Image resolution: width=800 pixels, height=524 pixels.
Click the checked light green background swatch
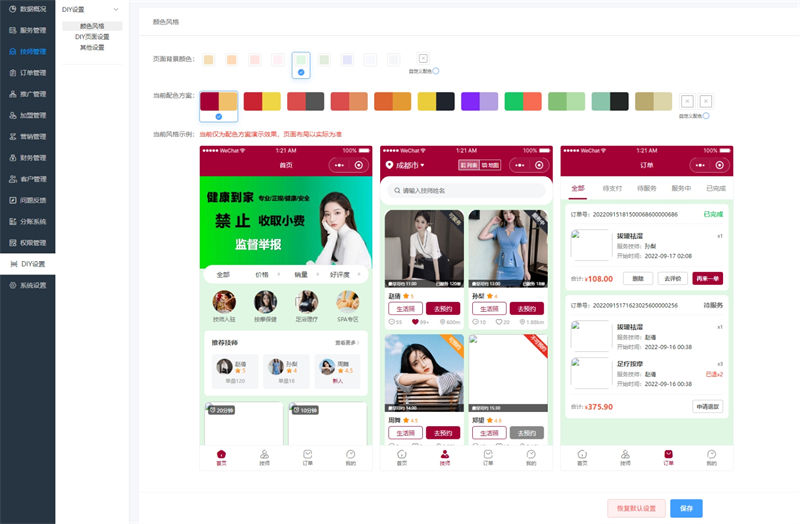[301, 61]
